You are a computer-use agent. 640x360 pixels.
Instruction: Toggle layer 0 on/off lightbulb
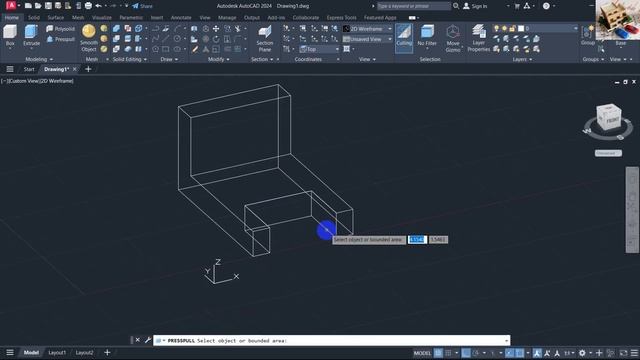[x=496, y=29]
